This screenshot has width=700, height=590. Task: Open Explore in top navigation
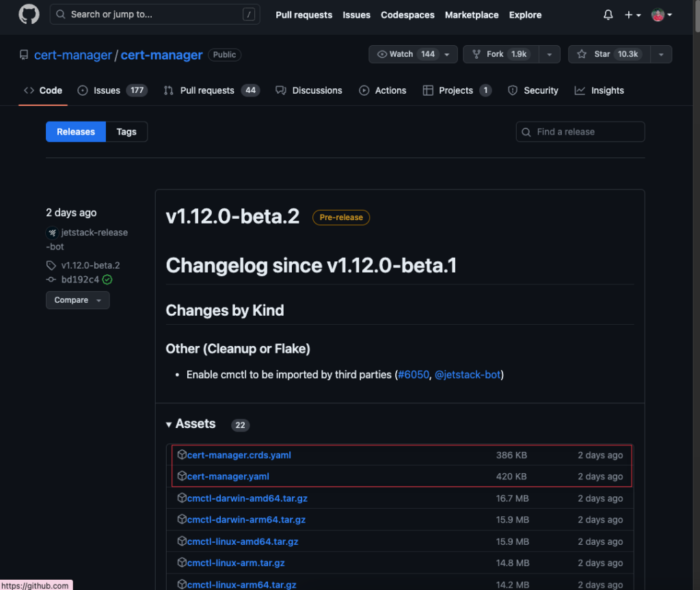click(x=525, y=15)
